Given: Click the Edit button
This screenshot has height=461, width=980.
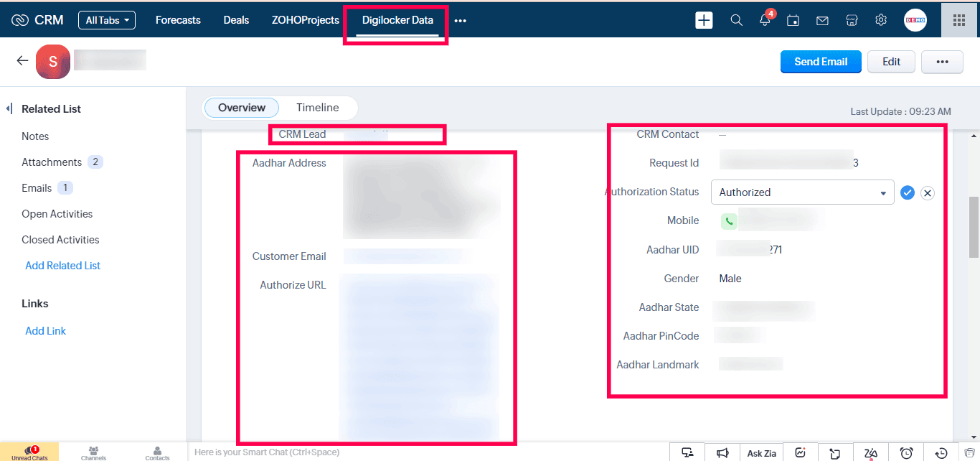Looking at the screenshot, I should [892, 62].
